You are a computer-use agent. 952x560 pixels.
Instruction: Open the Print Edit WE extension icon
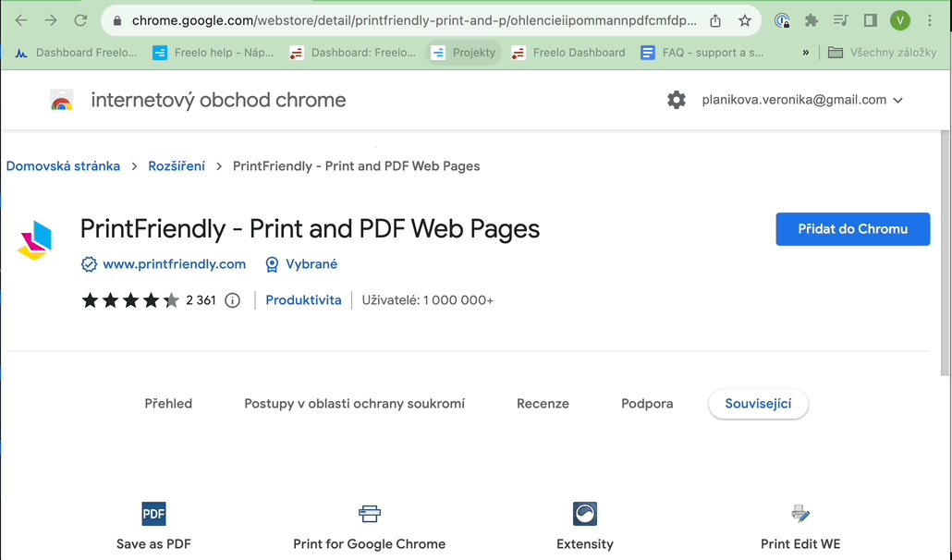pos(800,514)
